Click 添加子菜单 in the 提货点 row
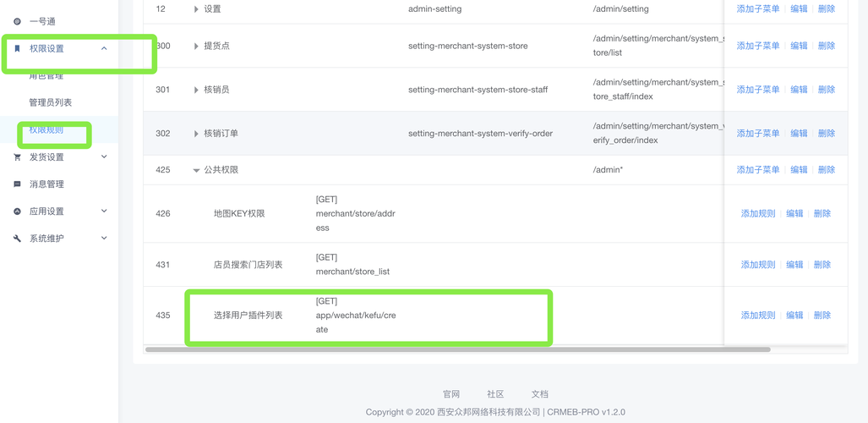This screenshot has width=868, height=423. [758, 46]
